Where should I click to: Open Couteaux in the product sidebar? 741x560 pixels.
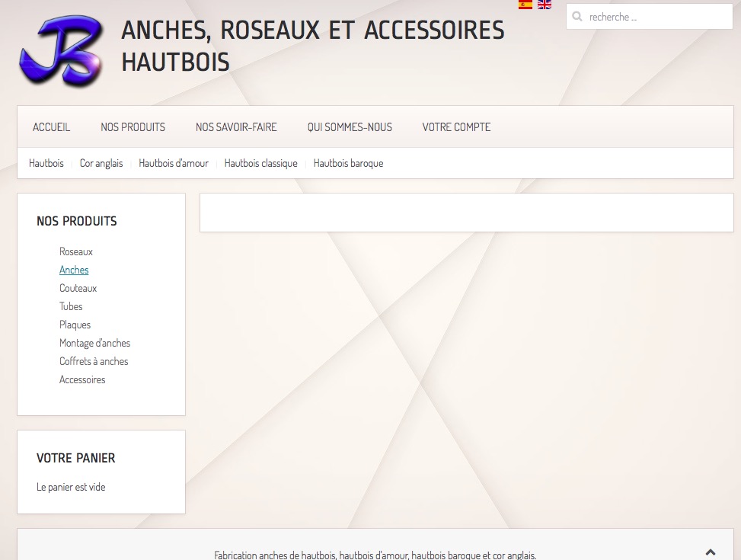(78, 288)
